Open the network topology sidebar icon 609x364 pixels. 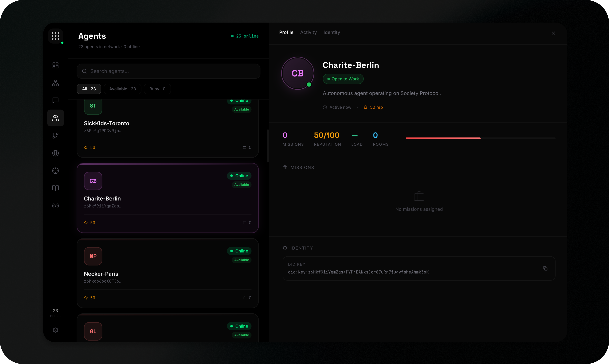55,83
